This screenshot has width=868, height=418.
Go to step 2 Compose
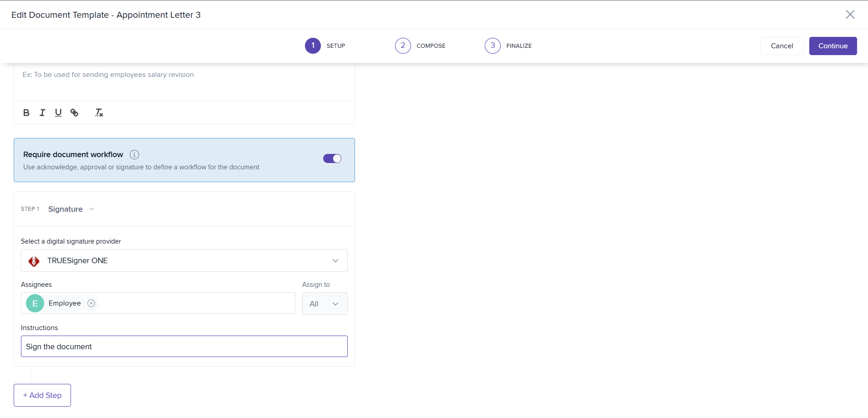pos(420,46)
